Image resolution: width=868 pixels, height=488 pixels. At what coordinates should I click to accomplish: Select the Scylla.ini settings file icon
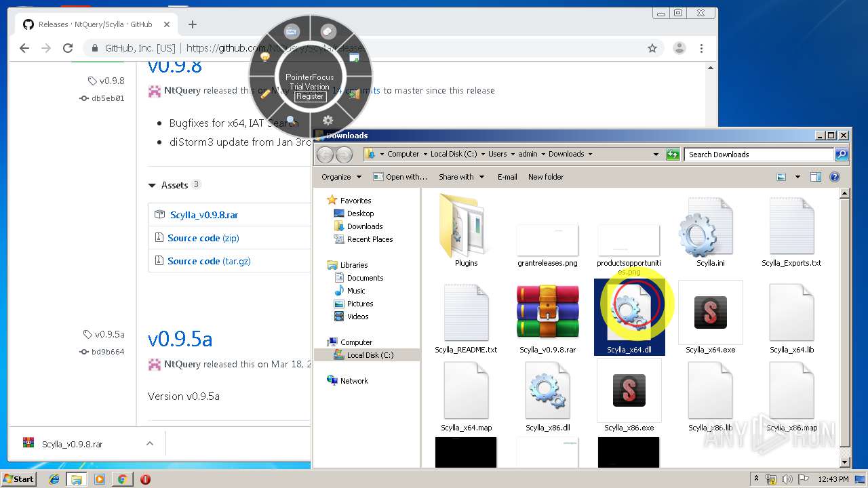706,228
